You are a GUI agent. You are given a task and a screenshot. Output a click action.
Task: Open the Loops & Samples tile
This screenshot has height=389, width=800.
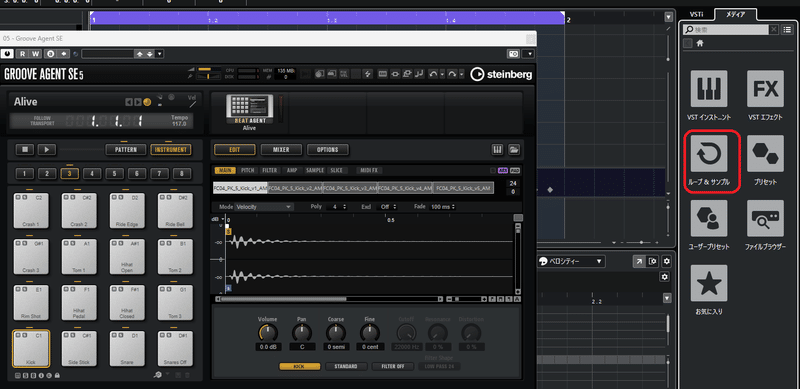coord(709,154)
